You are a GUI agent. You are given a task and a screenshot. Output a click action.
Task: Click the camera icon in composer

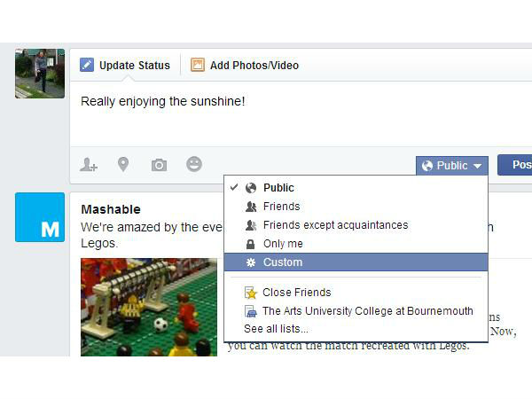pos(159,165)
